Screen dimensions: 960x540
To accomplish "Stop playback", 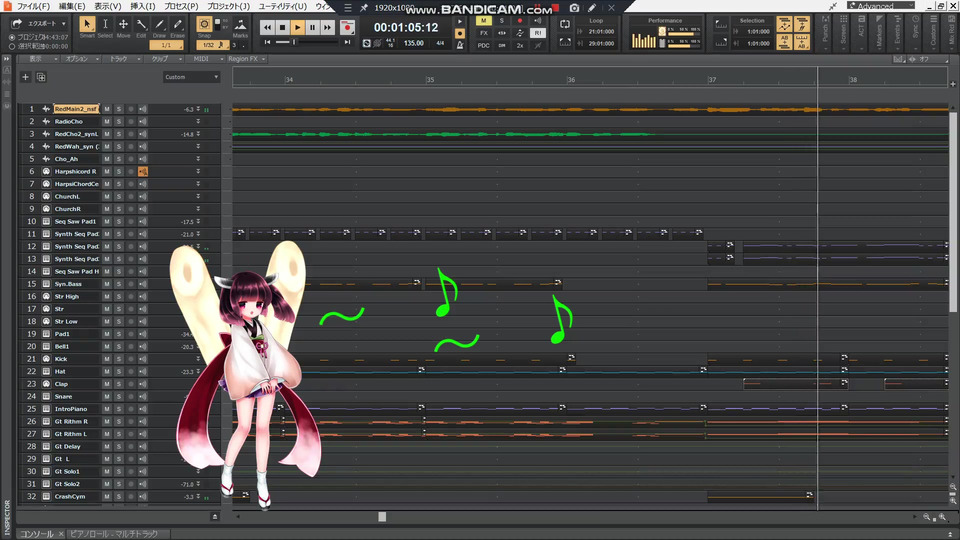I will 282,28.
